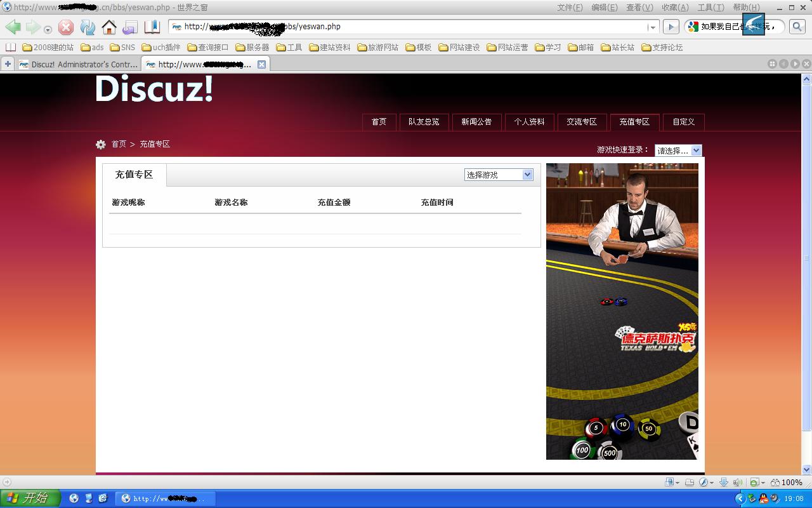Click the search box with Google icon

(735, 27)
